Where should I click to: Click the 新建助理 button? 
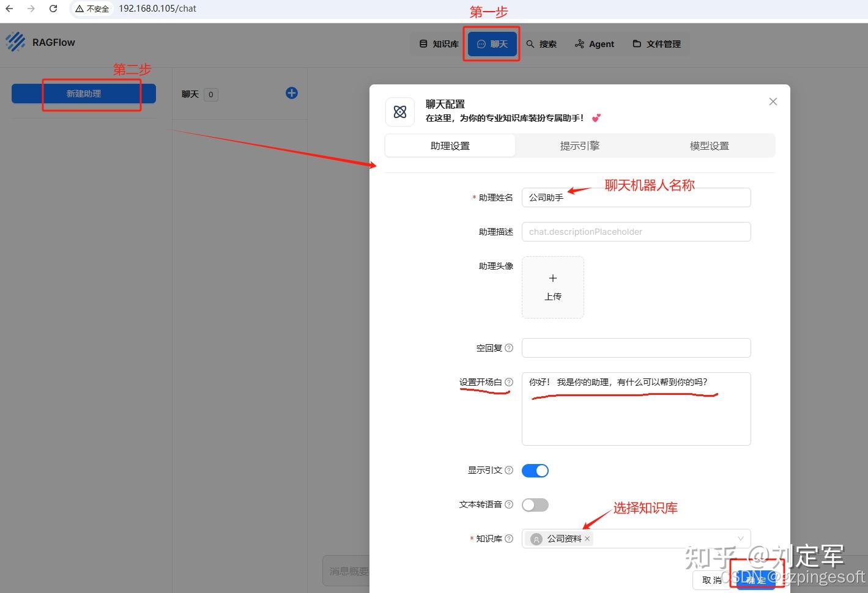[84, 94]
